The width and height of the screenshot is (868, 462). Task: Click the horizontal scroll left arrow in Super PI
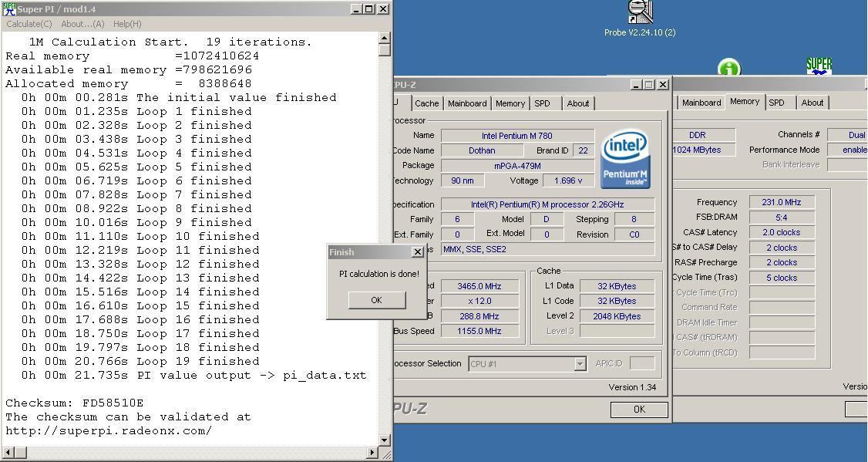(7, 453)
